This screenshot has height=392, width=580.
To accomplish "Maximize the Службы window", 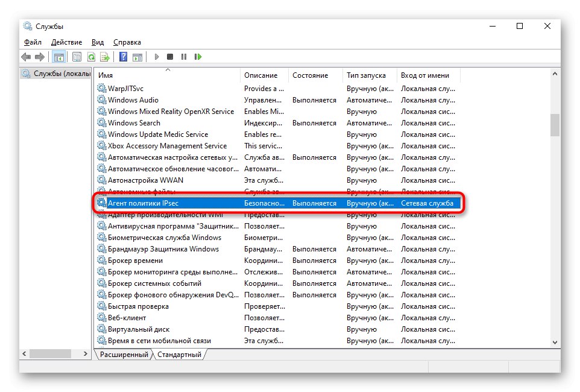I will pyautogui.click(x=520, y=26).
